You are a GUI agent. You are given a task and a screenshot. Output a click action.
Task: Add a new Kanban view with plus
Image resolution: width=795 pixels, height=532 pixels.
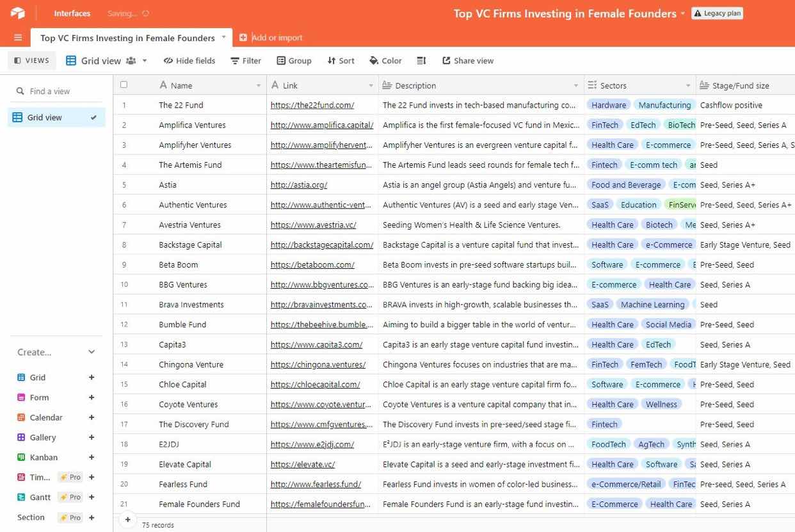pos(92,457)
